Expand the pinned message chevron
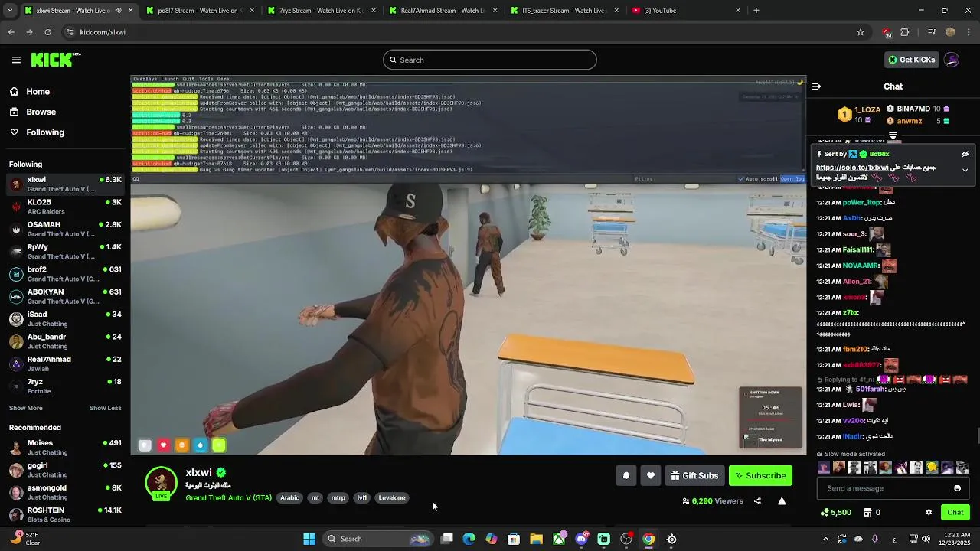This screenshot has height=551, width=980. pyautogui.click(x=965, y=171)
